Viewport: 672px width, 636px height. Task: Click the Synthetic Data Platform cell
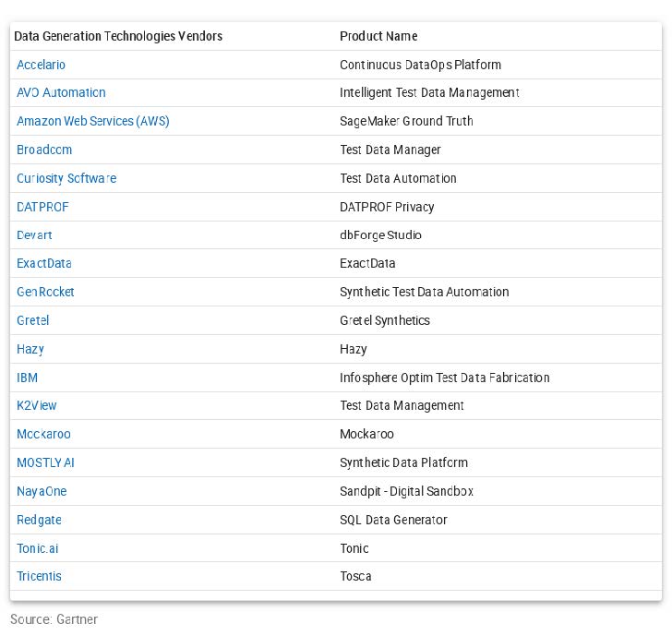[x=403, y=462]
